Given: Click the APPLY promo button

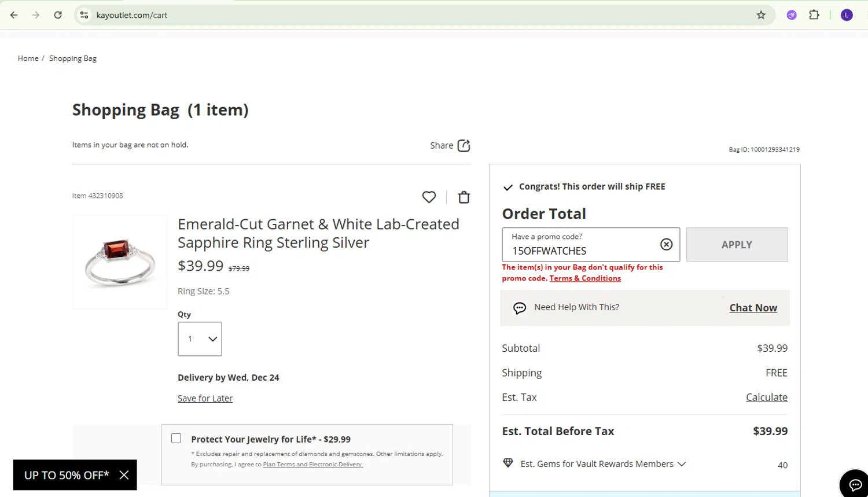Looking at the screenshot, I should point(737,245).
